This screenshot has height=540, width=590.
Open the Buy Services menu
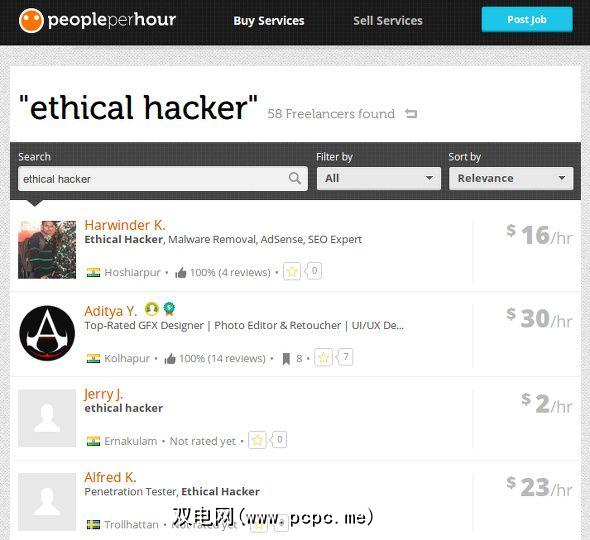(x=269, y=21)
